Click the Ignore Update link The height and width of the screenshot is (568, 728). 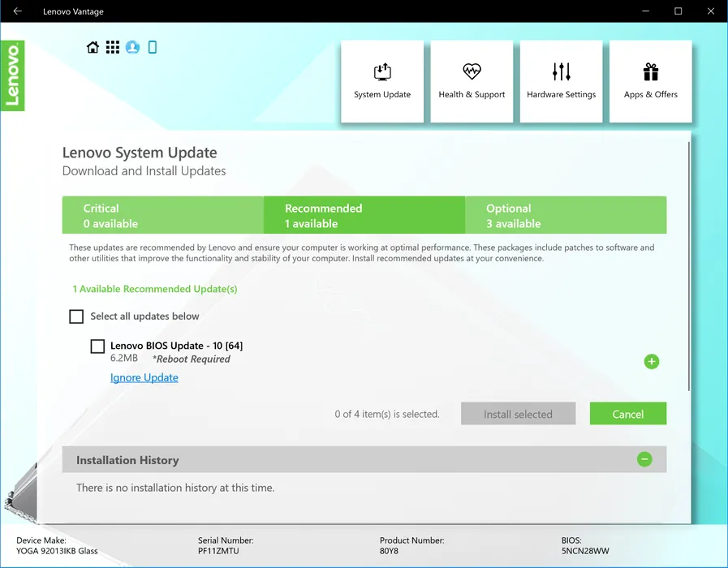pyautogui.click(x=144, y=378)
